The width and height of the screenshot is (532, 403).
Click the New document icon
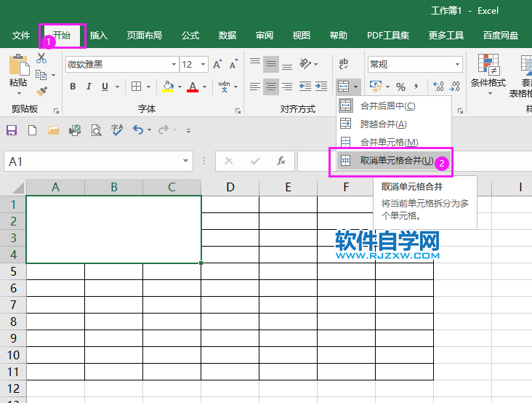[32, 130]
